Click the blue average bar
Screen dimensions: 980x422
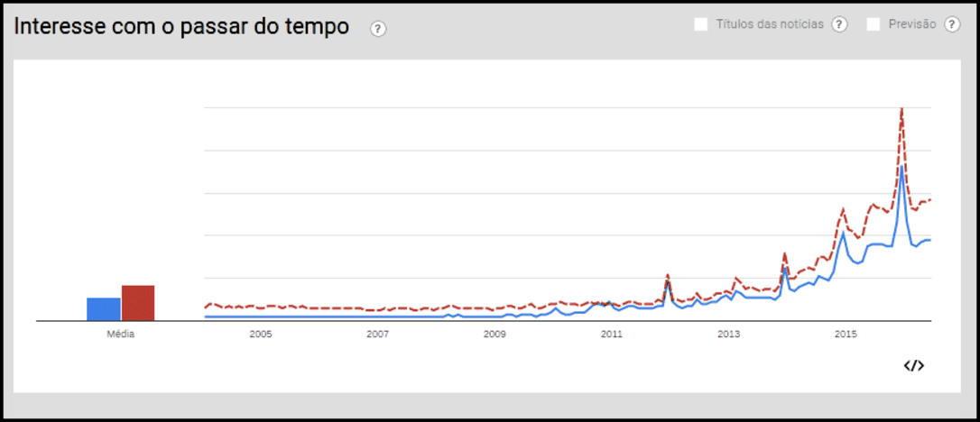coord(104,308)
